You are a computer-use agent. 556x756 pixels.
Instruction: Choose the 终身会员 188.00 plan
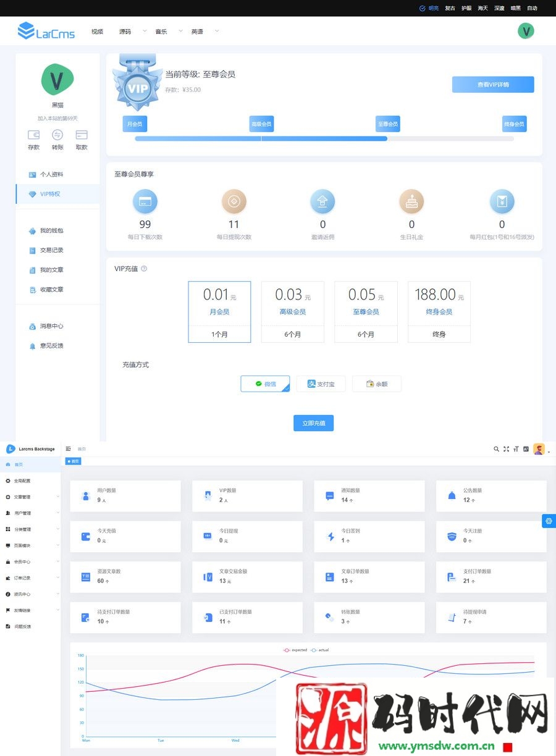pos(439,311)
